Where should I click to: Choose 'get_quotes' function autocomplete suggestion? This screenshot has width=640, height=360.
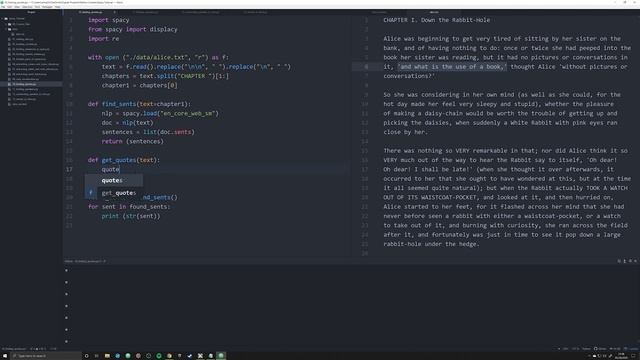click(114, 193)
